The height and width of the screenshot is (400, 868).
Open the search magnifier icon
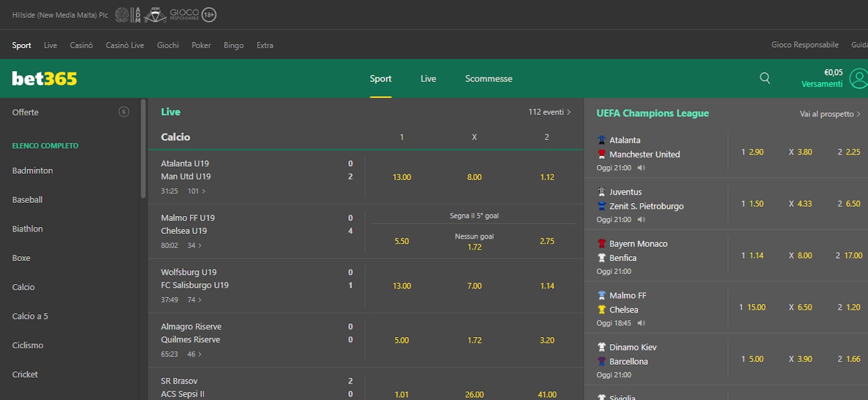tap(765, 78)
